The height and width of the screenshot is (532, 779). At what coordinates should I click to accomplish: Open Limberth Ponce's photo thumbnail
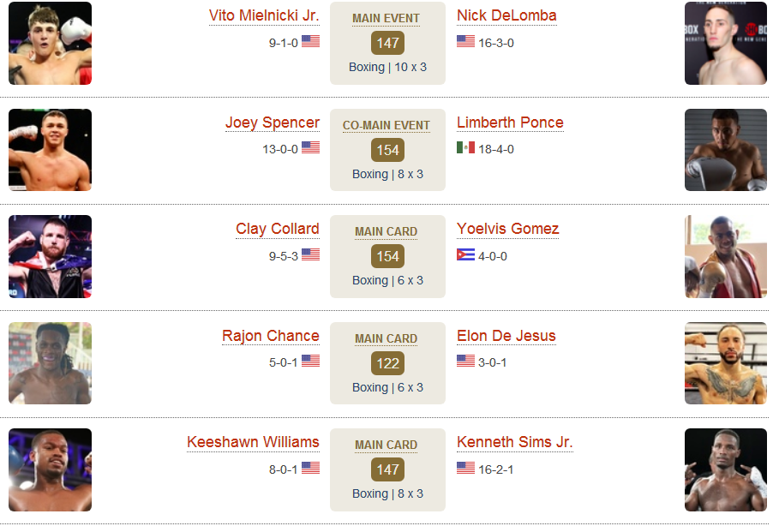pyautogui.click(x=726, y=150)
